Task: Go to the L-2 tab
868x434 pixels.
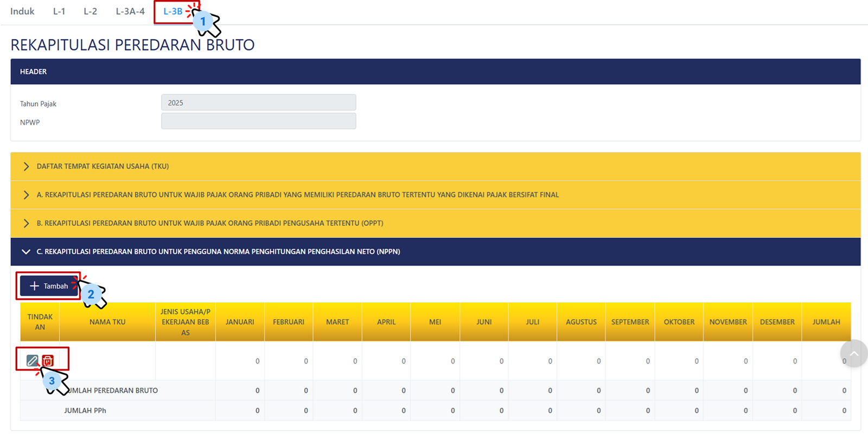Action: tap(90, 11)
